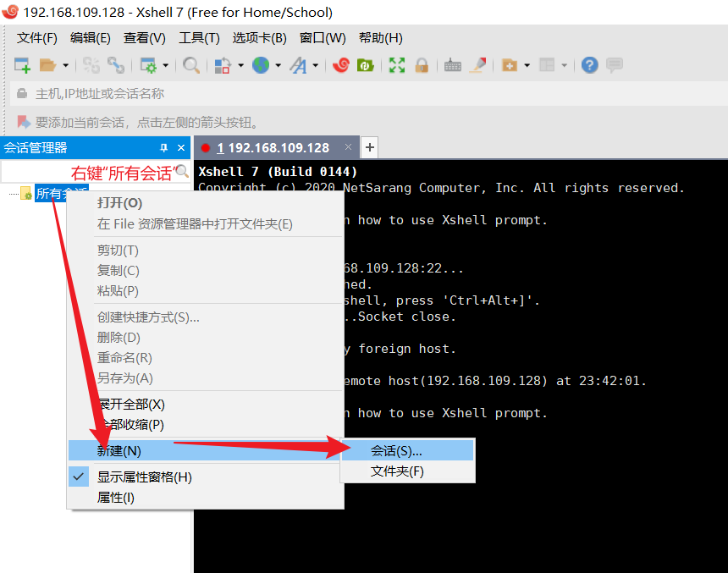Screen dimensions: 728x573
Task: Close the Session Manager panel
Action: click(x=181, y=147)
